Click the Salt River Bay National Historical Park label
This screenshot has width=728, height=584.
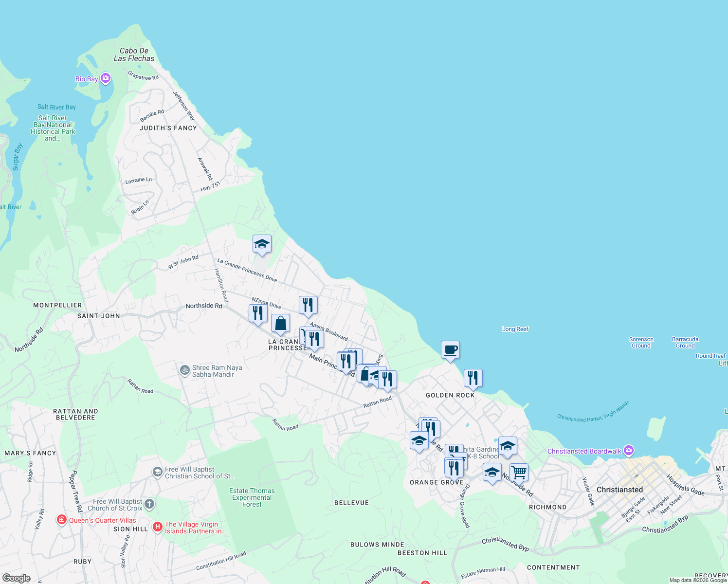pyautogui.click(x=53, y=128)
